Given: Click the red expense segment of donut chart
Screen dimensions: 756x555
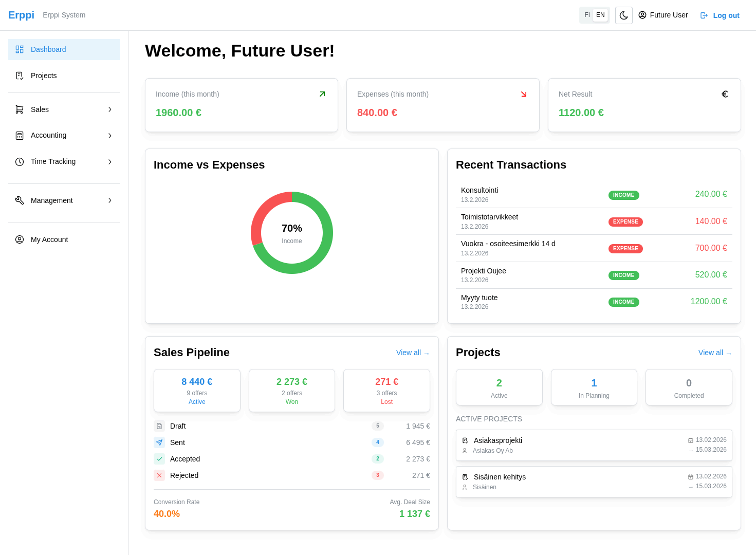Looking at the screenshot, I should 262,211.
